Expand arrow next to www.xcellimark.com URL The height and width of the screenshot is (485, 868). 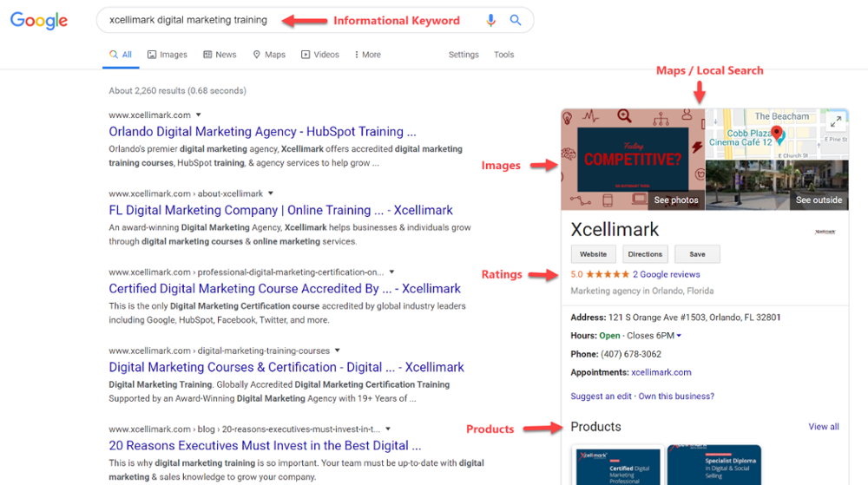tap(198, 115)
